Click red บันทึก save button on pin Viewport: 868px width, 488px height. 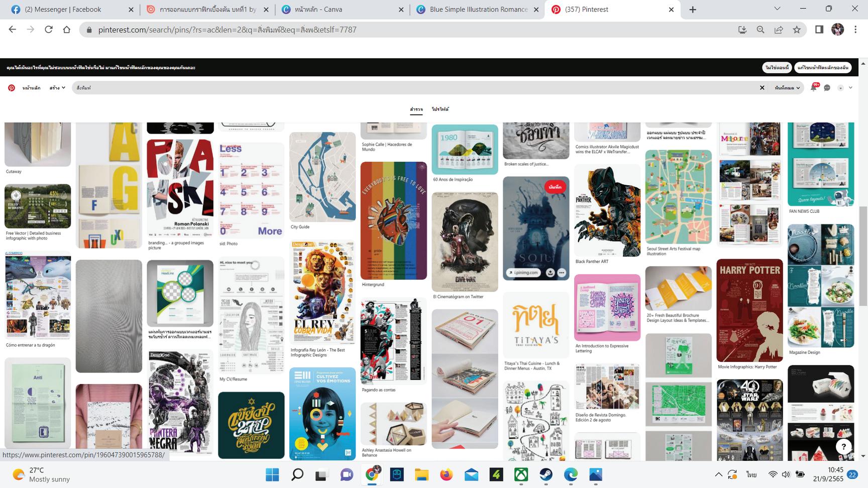click(556, 187)
